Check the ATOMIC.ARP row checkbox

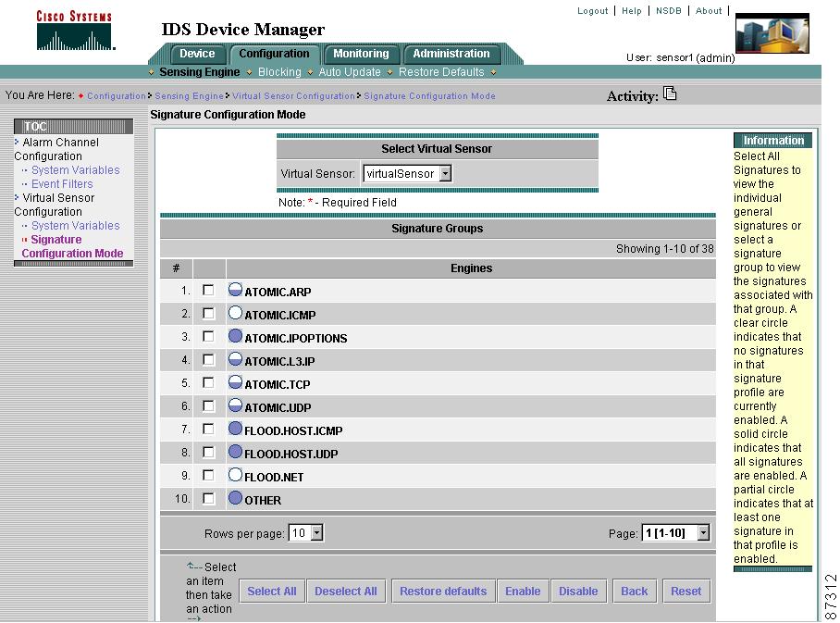[x=208, y=291]
